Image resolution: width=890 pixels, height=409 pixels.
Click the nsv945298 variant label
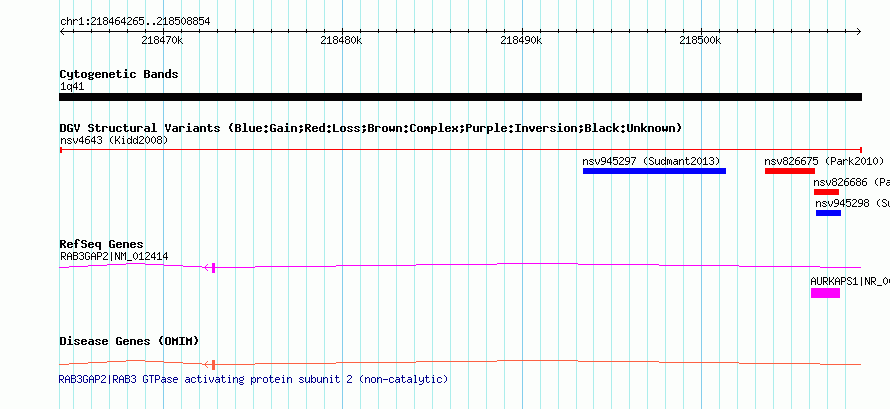[853, 203]
